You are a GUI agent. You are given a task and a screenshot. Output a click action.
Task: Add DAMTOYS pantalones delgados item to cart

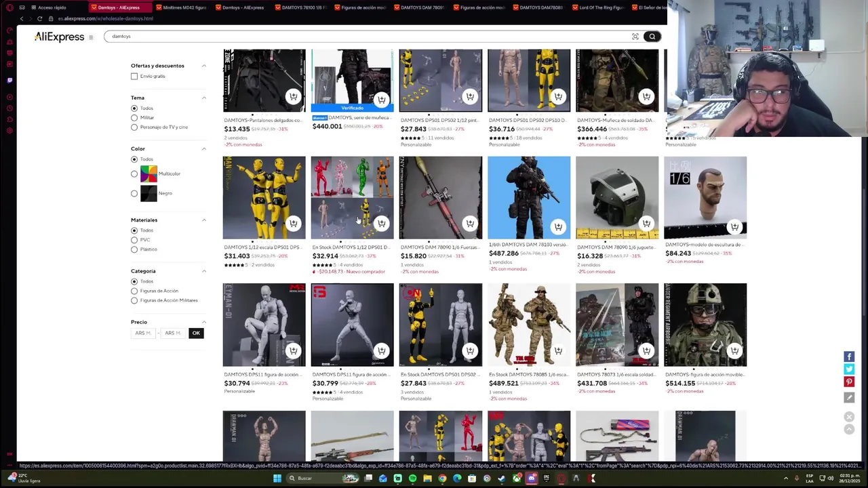coord(293,96)
